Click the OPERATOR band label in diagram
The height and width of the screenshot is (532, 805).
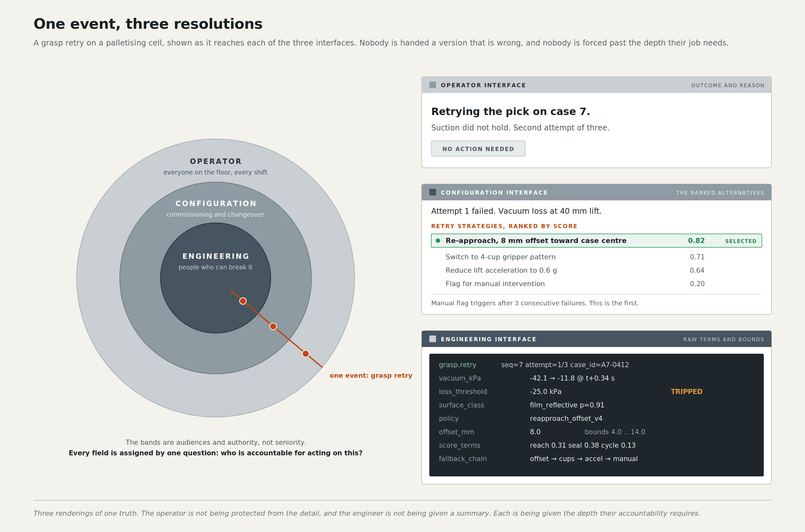coord(216,161)
